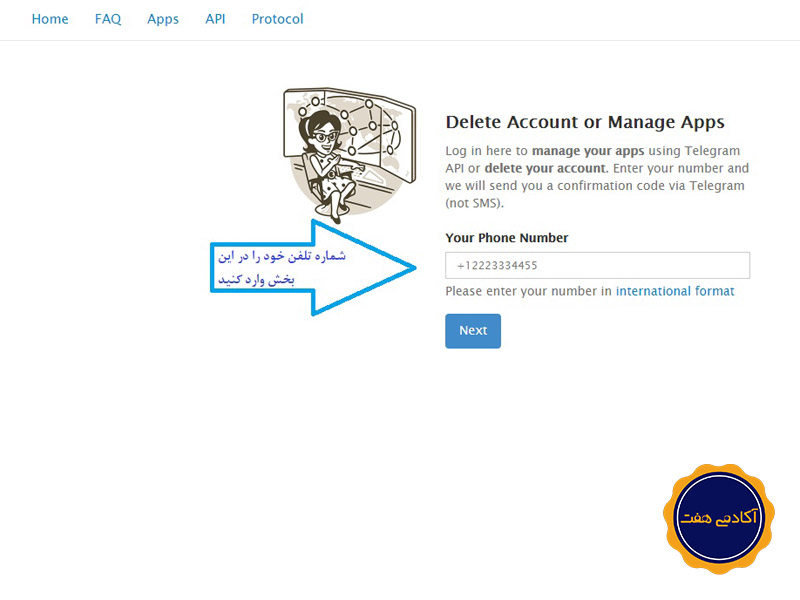Open the Apps menu item
This screenshot has width=800, height=600.
(x=163, y=19)
